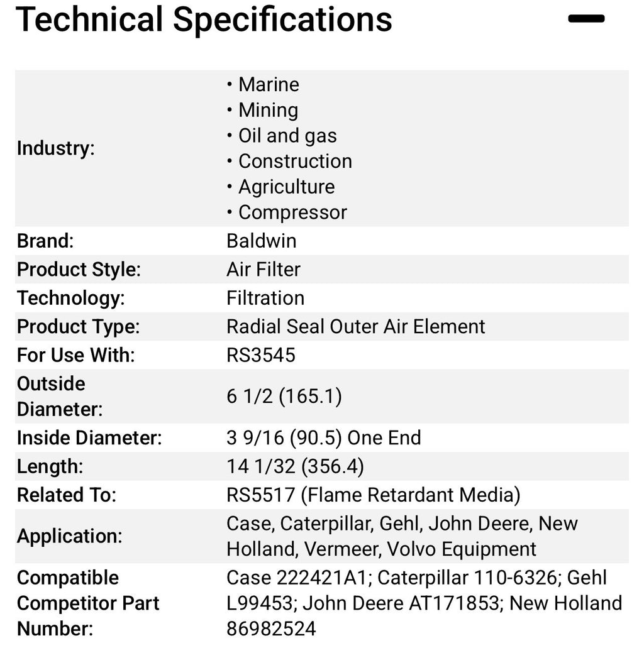Collapse the Technical Specifications section
644x648 pixels.
[x=586, y=19]
